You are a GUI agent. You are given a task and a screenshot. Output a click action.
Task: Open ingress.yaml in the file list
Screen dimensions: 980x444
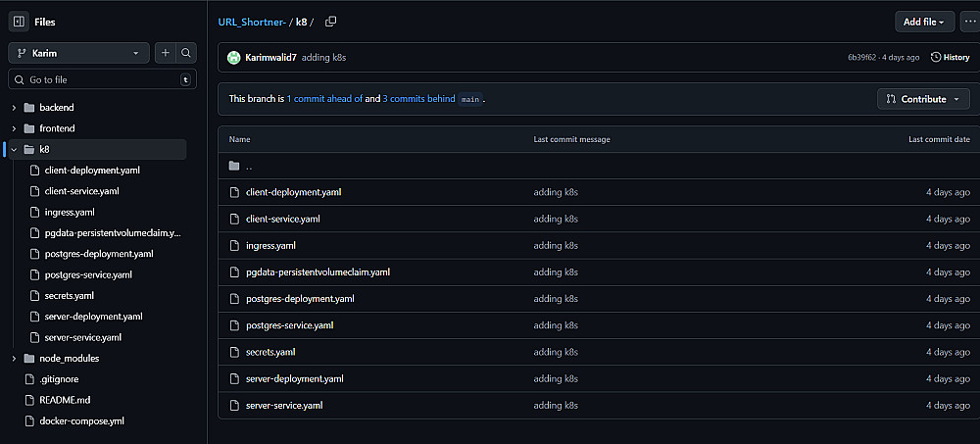click(x=270, y=245)
